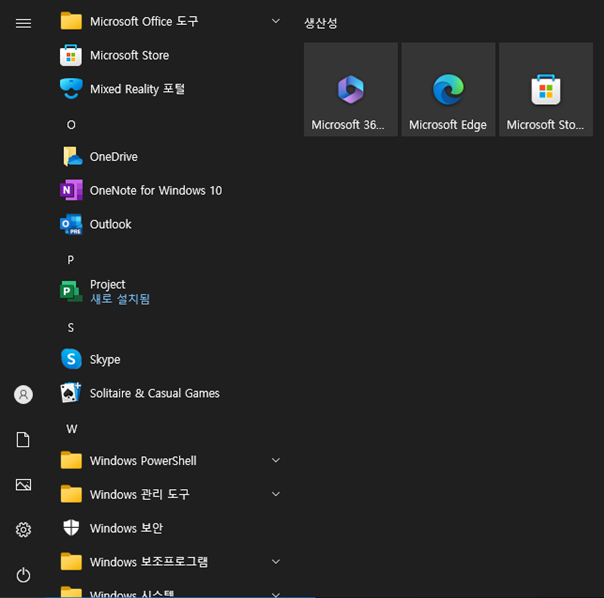604x598 pixels.
Task: Click the OneNote purple icon
Action: pyautogui.click(x=71, y=190)
